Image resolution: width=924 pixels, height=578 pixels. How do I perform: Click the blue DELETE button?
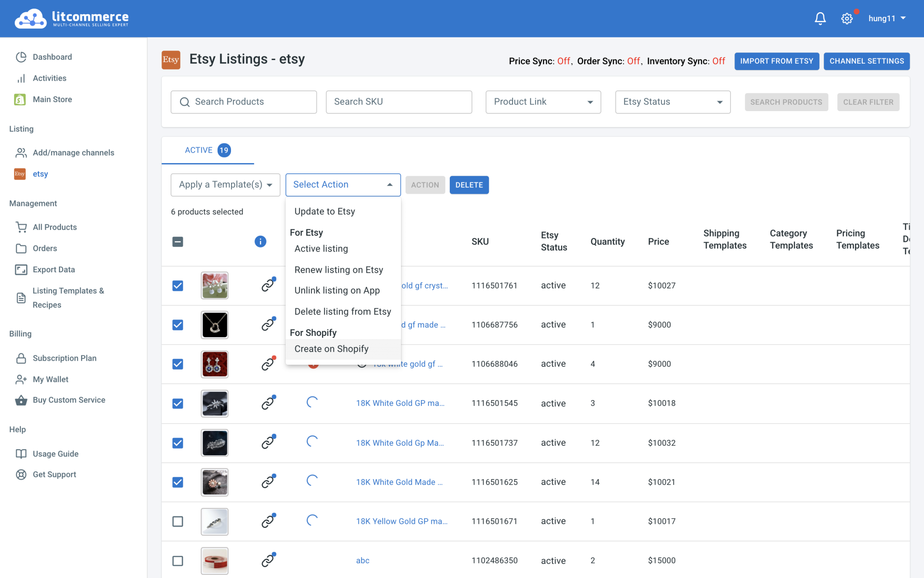[x=469, y=185]
